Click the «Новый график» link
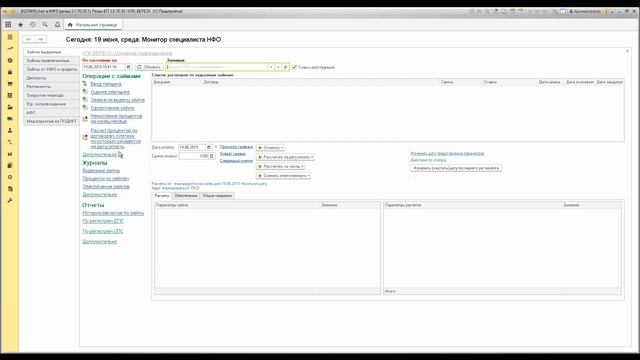The height and width of the screenshot is (360, 640). pos(233,154)
